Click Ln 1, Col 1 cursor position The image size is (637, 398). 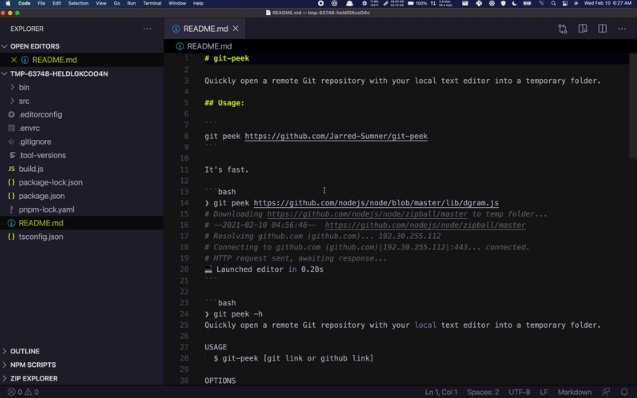(441, 392)
